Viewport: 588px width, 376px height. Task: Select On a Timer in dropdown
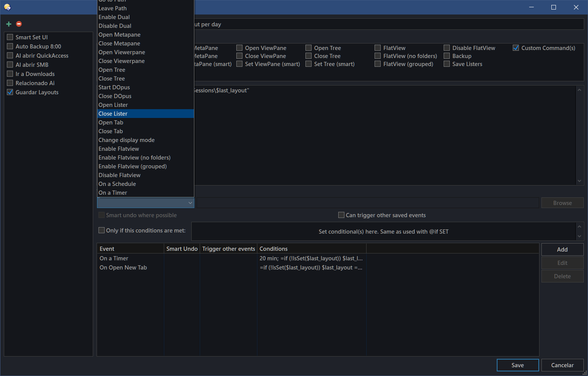coord(145,192)
